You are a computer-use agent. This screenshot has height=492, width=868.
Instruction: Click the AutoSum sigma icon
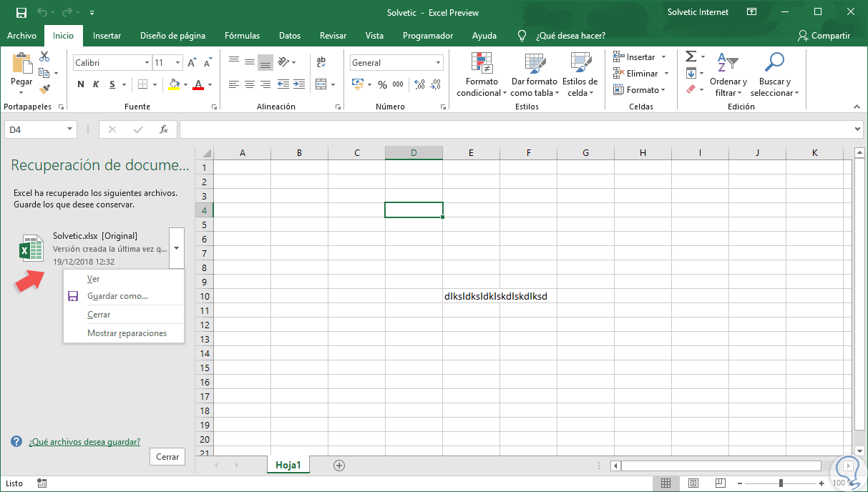click(691, 56)
